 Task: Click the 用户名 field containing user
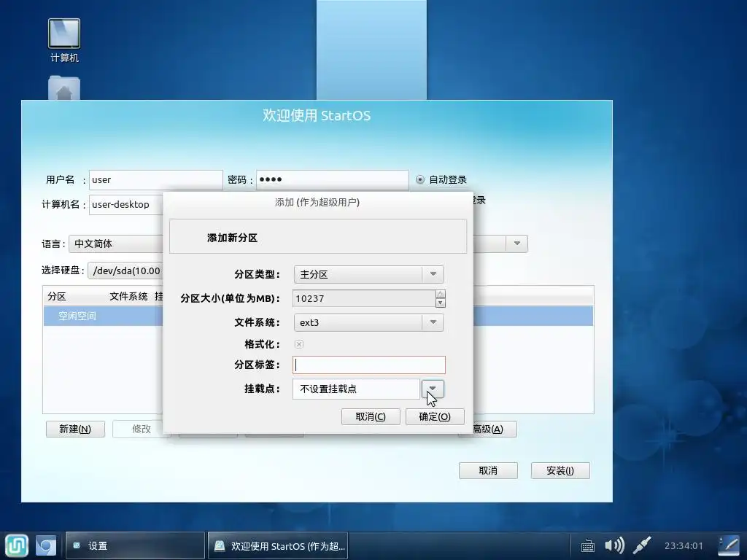[x=156, y=180]
